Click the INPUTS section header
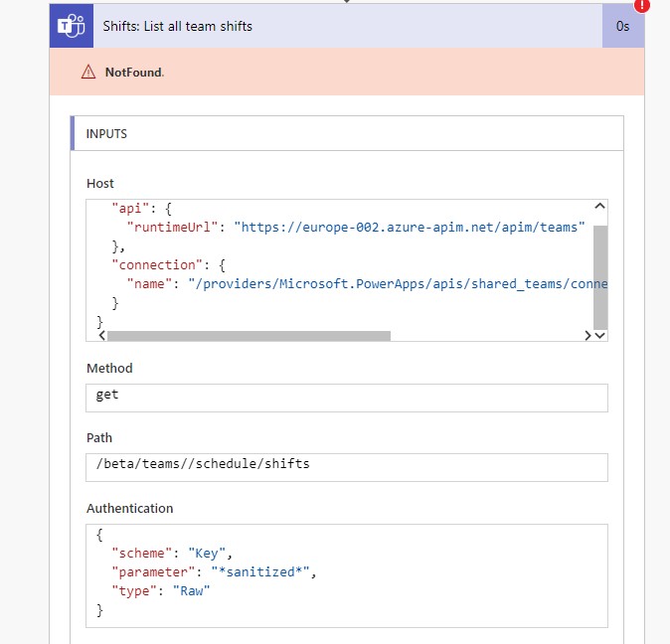670x644 pixels. point(347,133)
